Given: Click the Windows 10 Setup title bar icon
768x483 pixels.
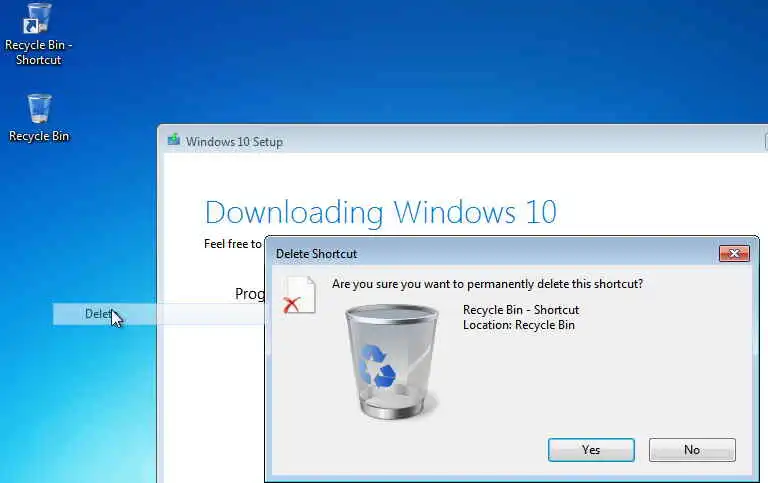Looking at the screenshot, I should [x=174, y=141].
